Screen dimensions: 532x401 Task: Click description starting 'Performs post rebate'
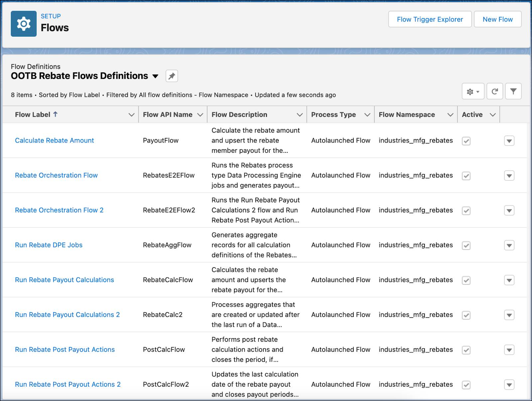pyautogui.click(x=247, y=350)
